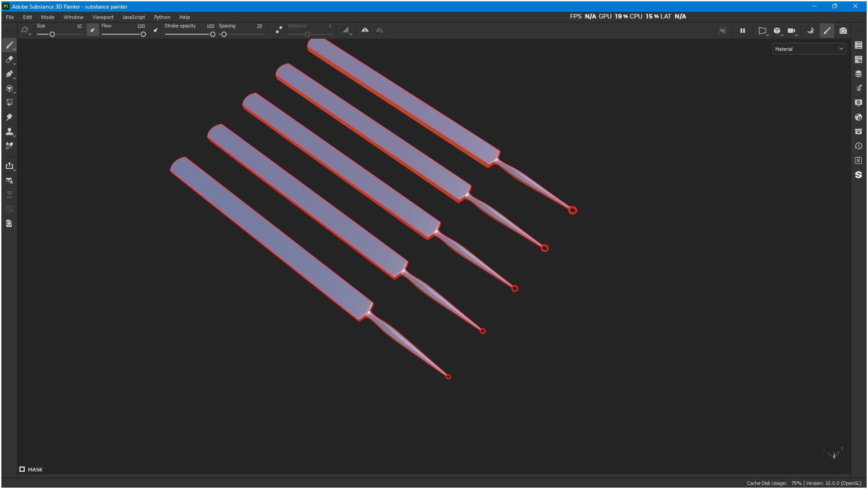Select the Material picker eyedropper tool
Screen dimensions: 868x489
[9, 146]
